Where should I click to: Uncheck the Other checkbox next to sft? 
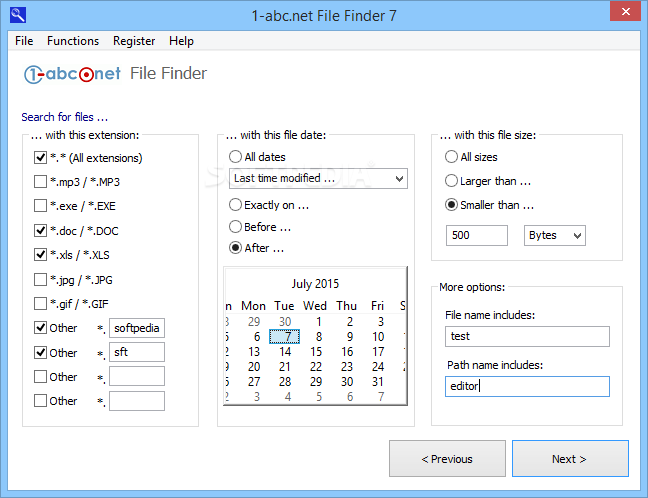40,353
